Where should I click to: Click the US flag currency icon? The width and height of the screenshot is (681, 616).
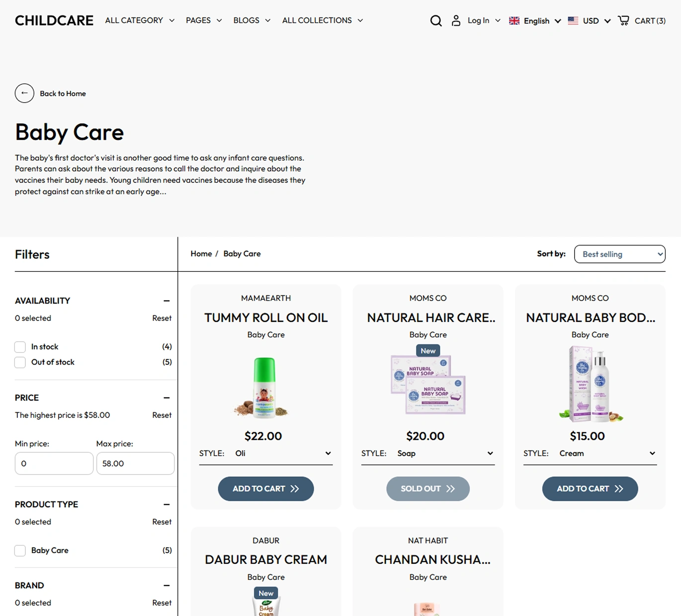pyautogui.click(x=573, y=21)
